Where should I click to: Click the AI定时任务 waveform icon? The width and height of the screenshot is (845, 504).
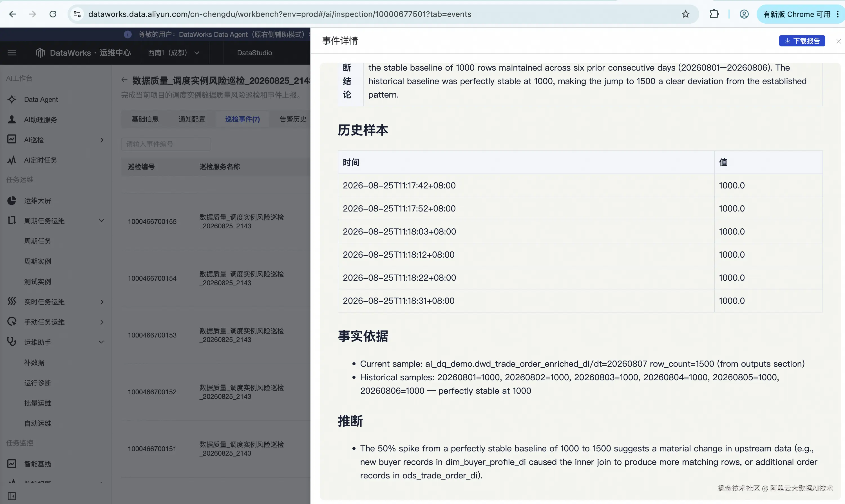pyautogui.click(x=12, y=160)
